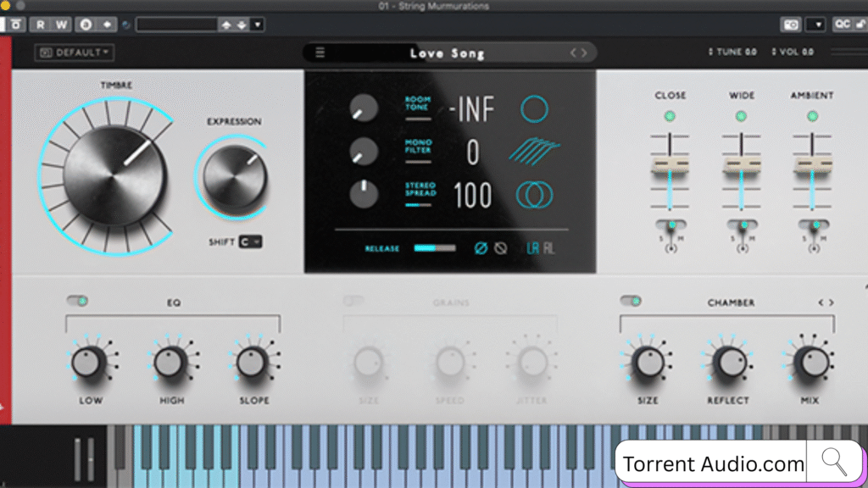Click the Room Tone circle icon
Image resolution: width=868 pixels, height=488 pixels.
pyautogui.click(x=534, y=108)
